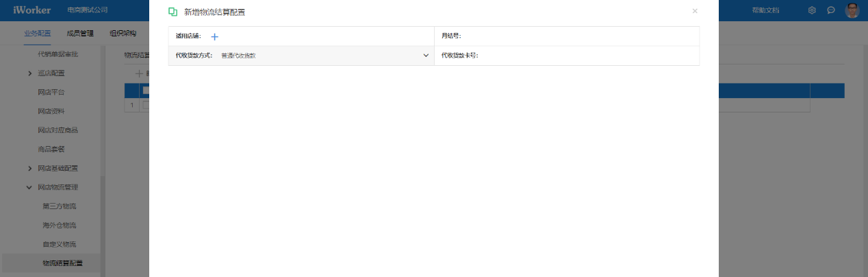Click the green dialog title icon
868x277 pixels.
(x=173, y=12)
